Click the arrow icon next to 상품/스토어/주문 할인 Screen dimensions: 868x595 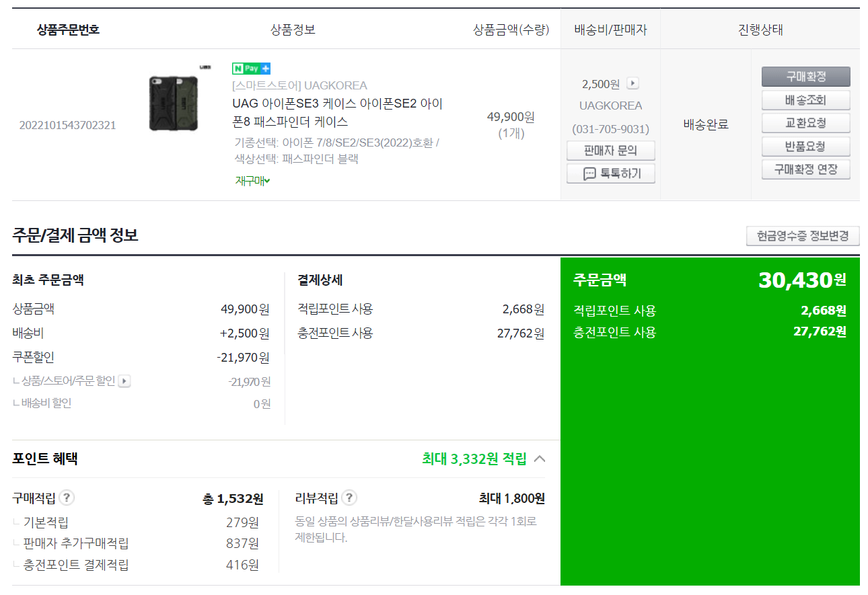tap(124, 381)
